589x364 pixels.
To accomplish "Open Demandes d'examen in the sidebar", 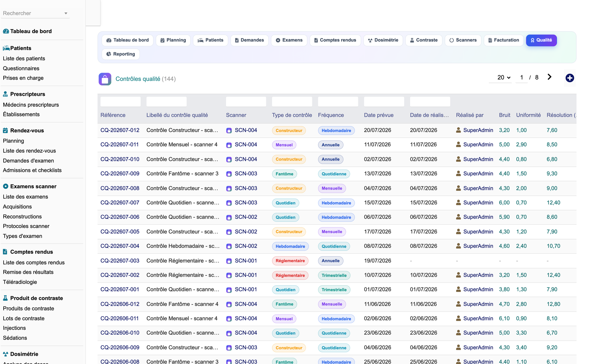I will coord(28,161).
